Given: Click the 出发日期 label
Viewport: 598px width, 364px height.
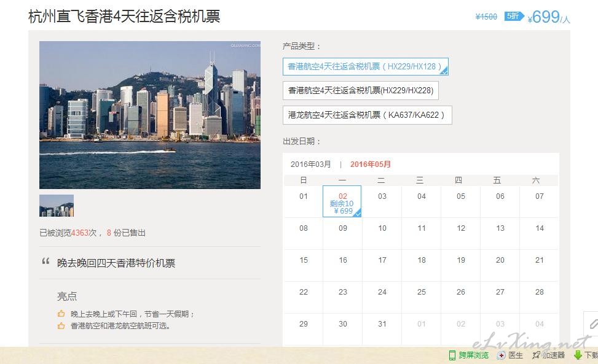Looking at the screenshot, I should (301, 142).
